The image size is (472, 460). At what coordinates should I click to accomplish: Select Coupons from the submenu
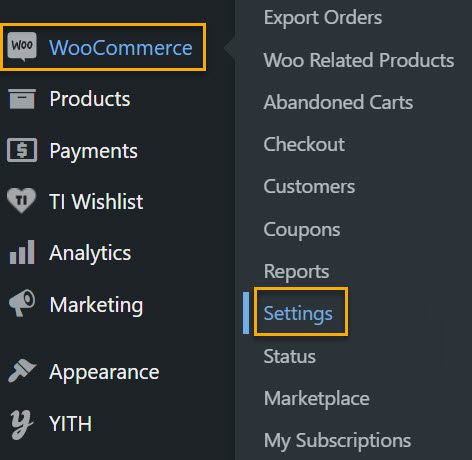302,230
